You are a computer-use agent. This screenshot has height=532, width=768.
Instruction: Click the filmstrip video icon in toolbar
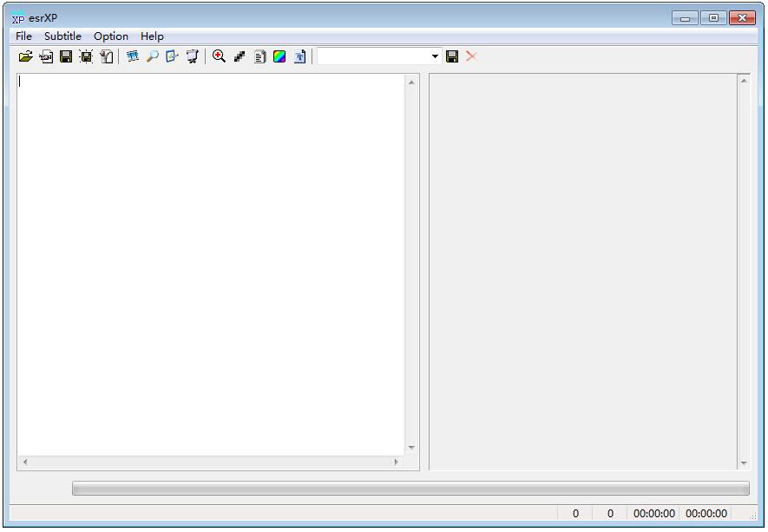coord(133,56)
